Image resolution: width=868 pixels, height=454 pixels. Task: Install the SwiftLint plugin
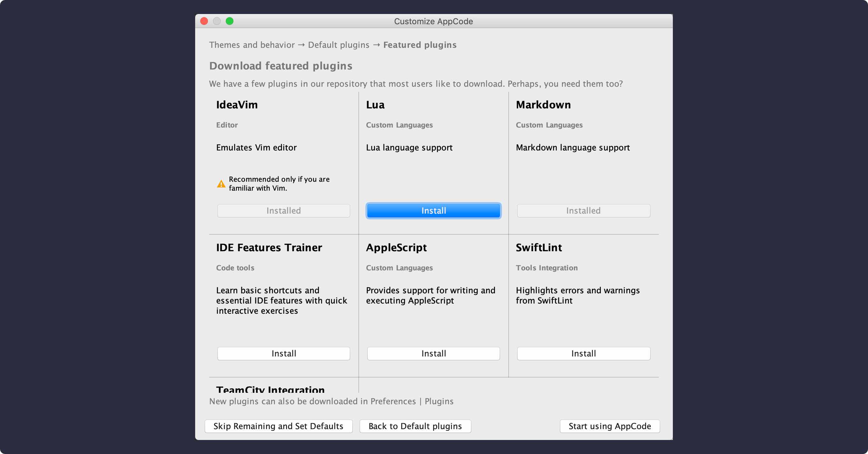pos(583,354)
